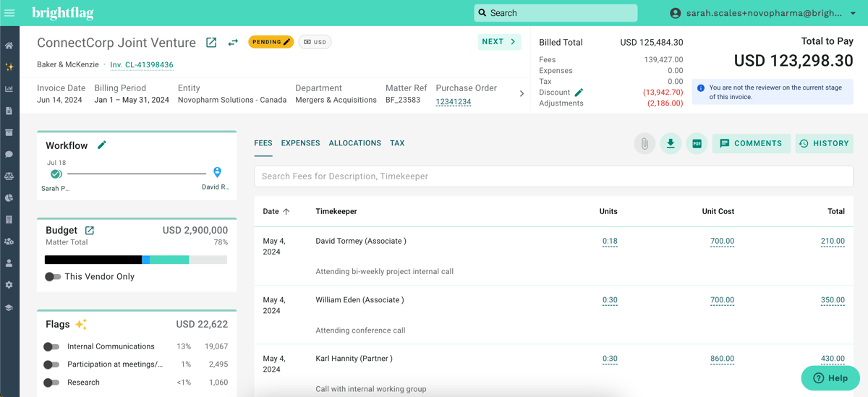
Task: Expand more invoice details chevron
Action: coord(522,94)
